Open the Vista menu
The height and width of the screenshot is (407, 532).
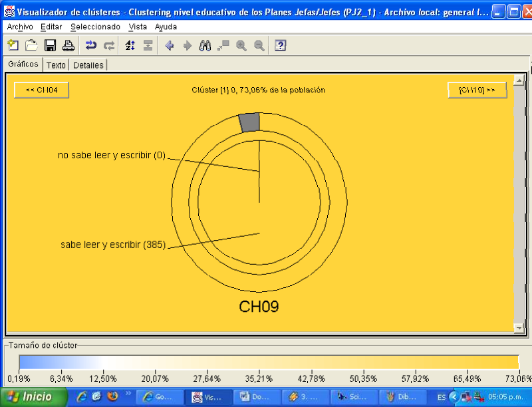click(x=138, y=27)
